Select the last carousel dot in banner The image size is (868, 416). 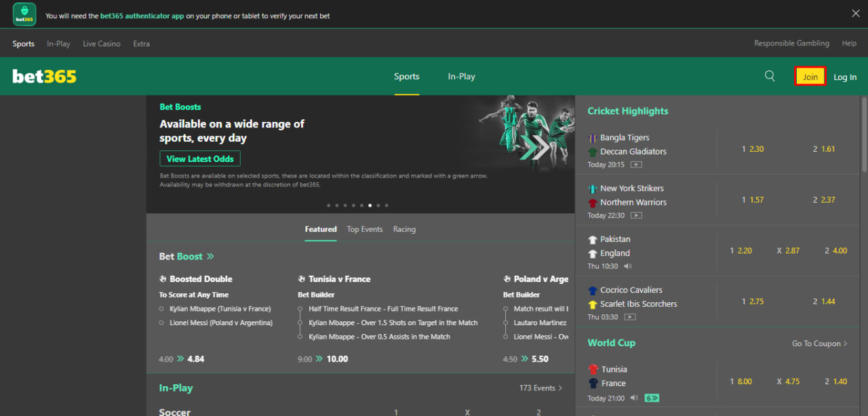(x=386, y=205)
